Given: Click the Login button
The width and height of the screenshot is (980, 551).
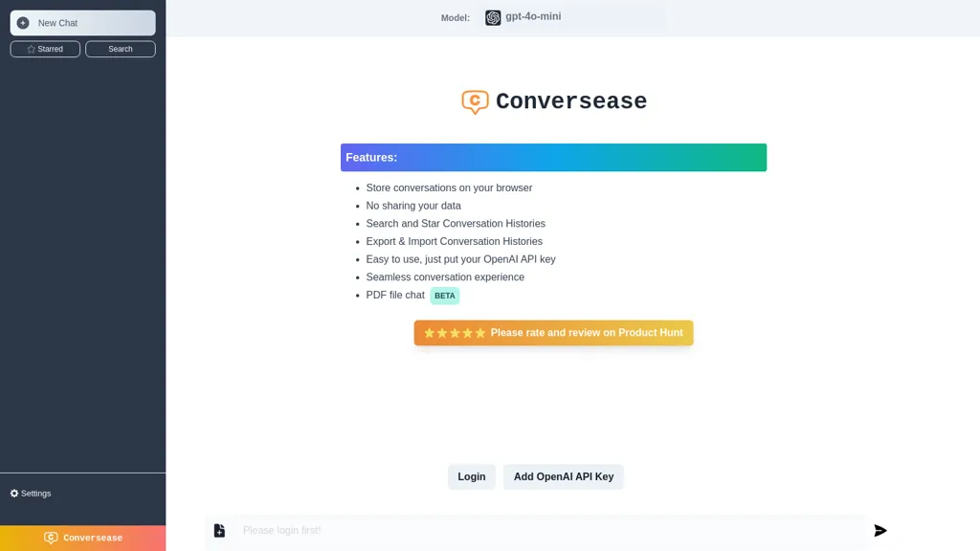Looking at the screenshot, I should click(471, 476).
